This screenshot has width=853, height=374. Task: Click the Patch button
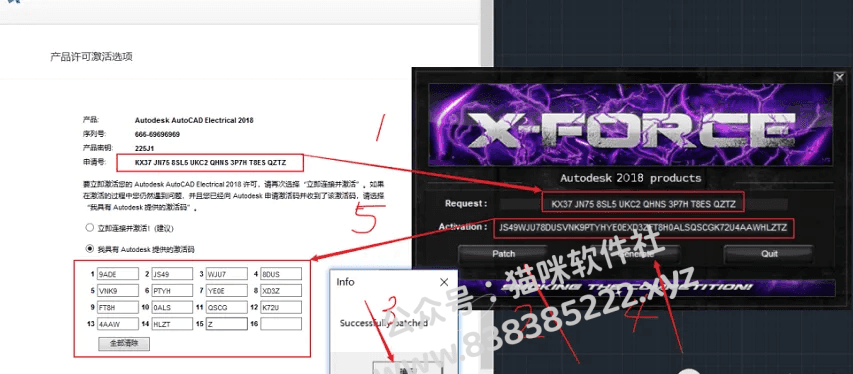(503, 254)
